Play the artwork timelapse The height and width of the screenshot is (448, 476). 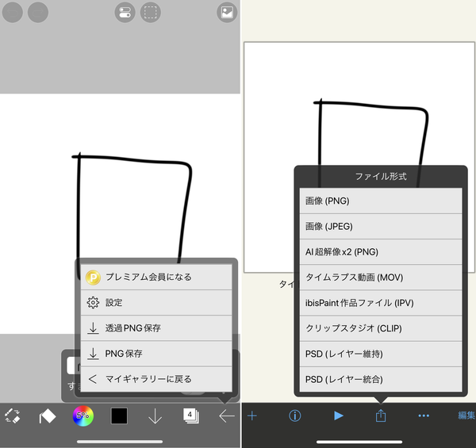click(x=338, y=415)
